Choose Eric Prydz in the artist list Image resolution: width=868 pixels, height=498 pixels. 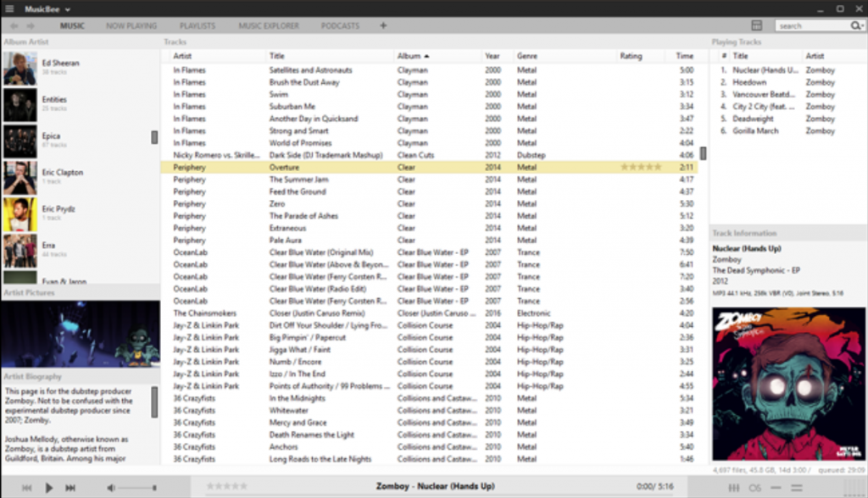click(58, 208)
